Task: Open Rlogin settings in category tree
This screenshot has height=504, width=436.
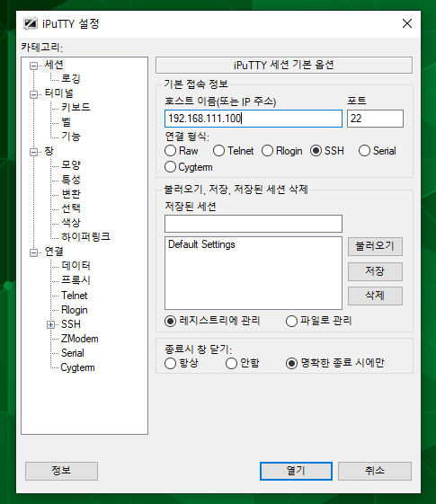Action: 75,310
